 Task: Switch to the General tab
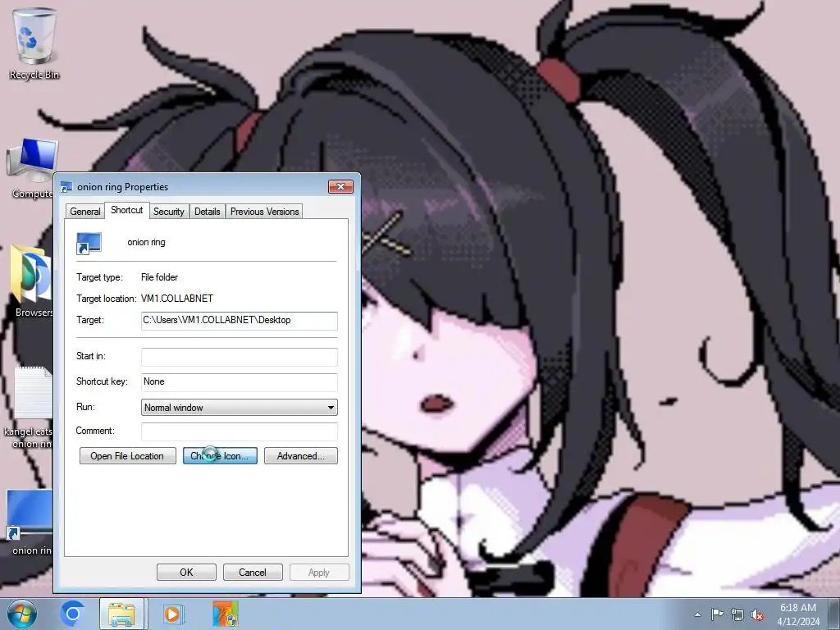pos(84,212)
